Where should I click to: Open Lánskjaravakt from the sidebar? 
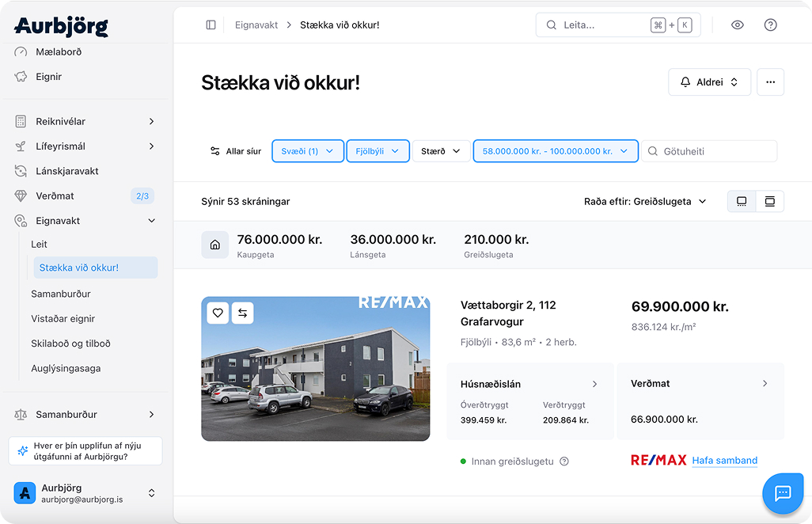[67, 171]
